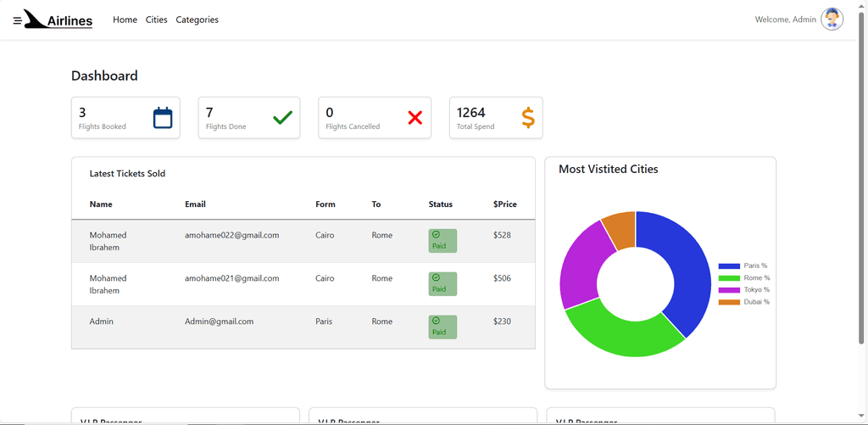Click the Welcome, Admin text
Viewport: 868px width, 425px height.
(785, 20)
